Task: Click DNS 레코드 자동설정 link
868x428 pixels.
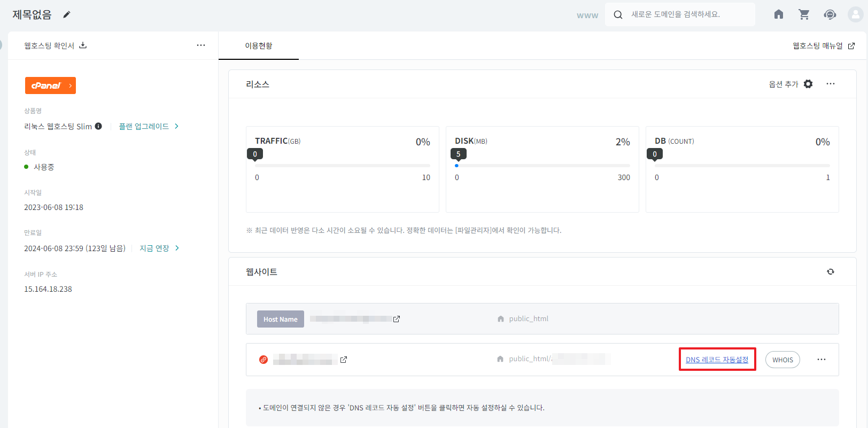Action: pos(717,360)
